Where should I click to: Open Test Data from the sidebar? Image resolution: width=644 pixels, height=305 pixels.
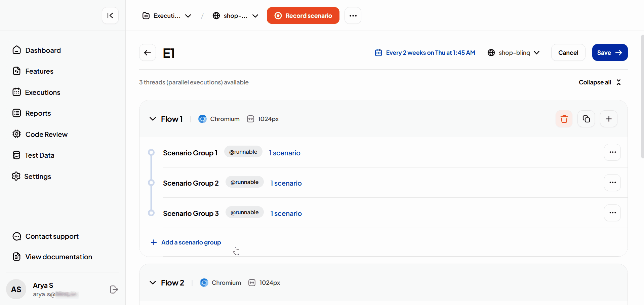pyautogui.click(x=39, y=155)
